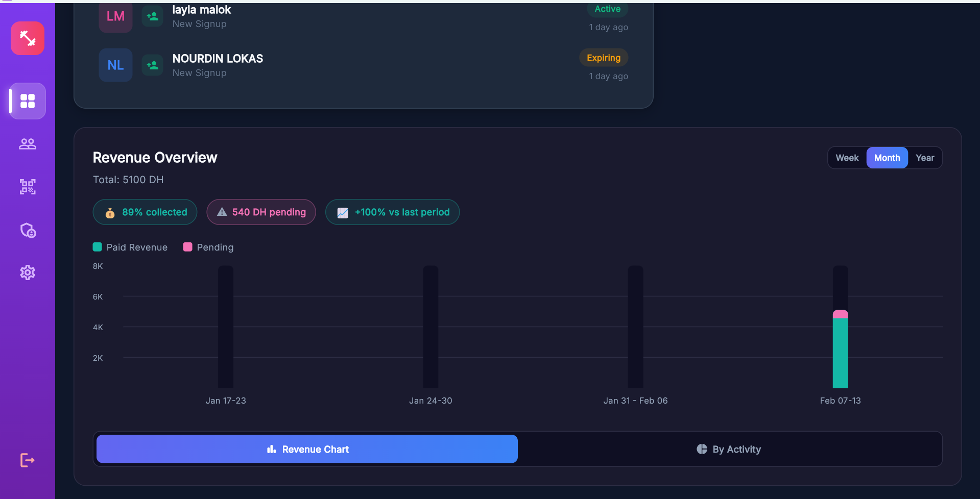Open the members icon in sidebar
The height and width of the screenshot is (499, 980).
pyautogui.click(x=28, y=144)
